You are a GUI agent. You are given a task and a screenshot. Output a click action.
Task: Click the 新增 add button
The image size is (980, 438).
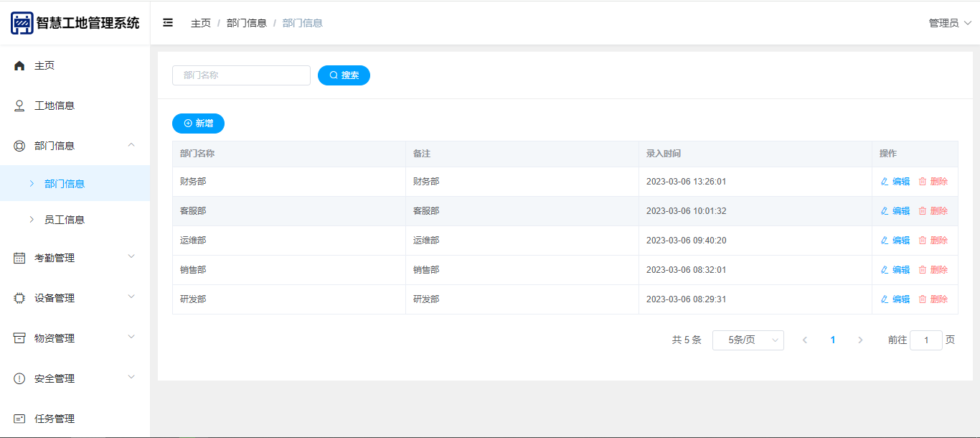click(198, 124)
